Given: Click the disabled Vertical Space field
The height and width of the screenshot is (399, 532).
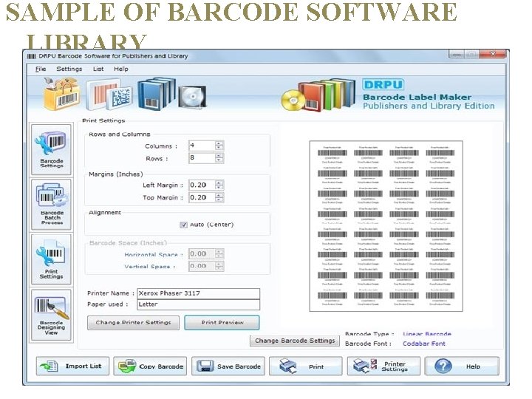Looking at the screenshot, I should click(x=202, y=266).
